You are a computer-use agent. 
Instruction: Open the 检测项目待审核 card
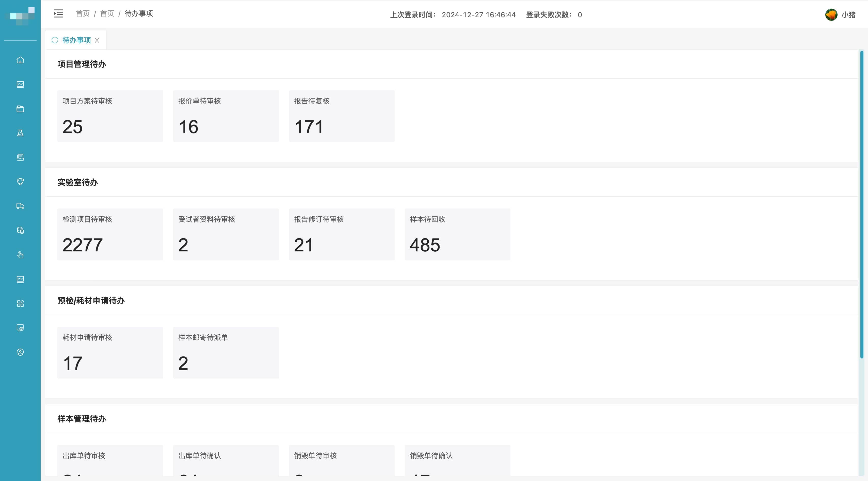pos(110,234)
